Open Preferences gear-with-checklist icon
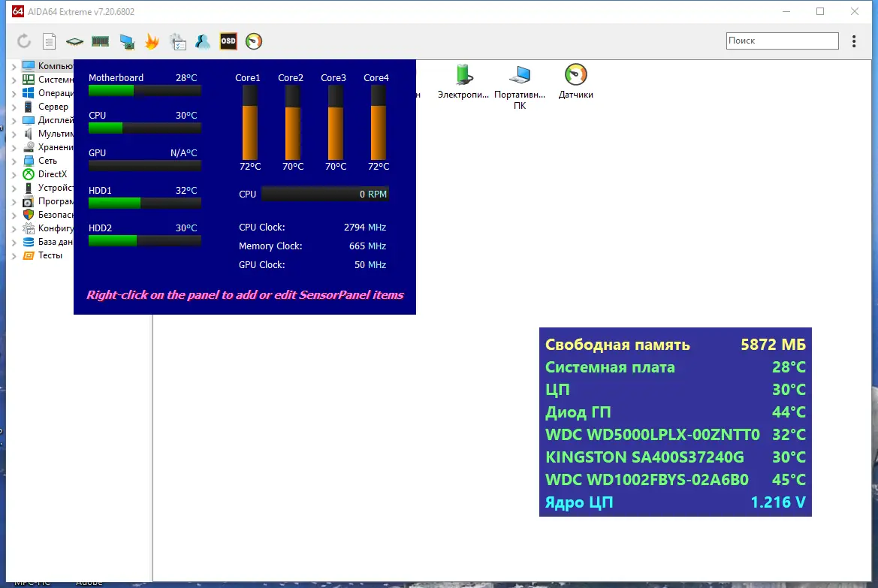The height and width of the screenshot is (588, 878). coord(178,41)
